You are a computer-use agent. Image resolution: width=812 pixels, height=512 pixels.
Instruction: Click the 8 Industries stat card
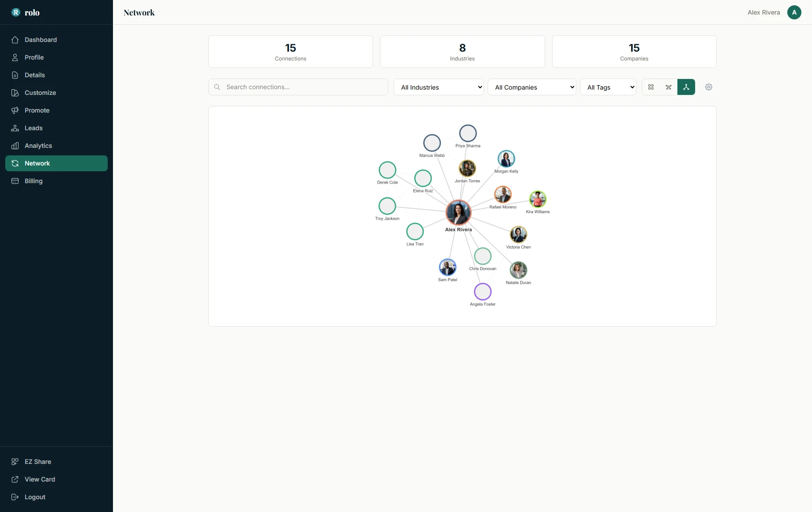tap(462, 52)
